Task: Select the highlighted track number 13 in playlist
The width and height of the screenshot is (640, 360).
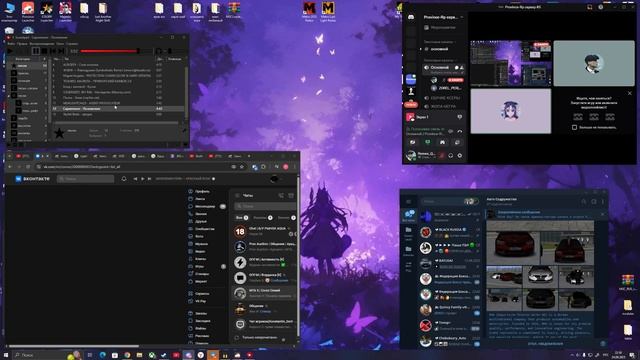Action: coord(118,109)
